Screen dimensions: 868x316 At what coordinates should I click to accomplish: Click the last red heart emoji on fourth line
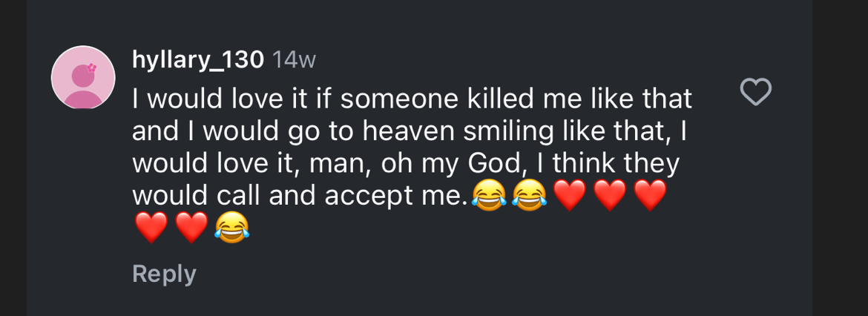(650, 196)
